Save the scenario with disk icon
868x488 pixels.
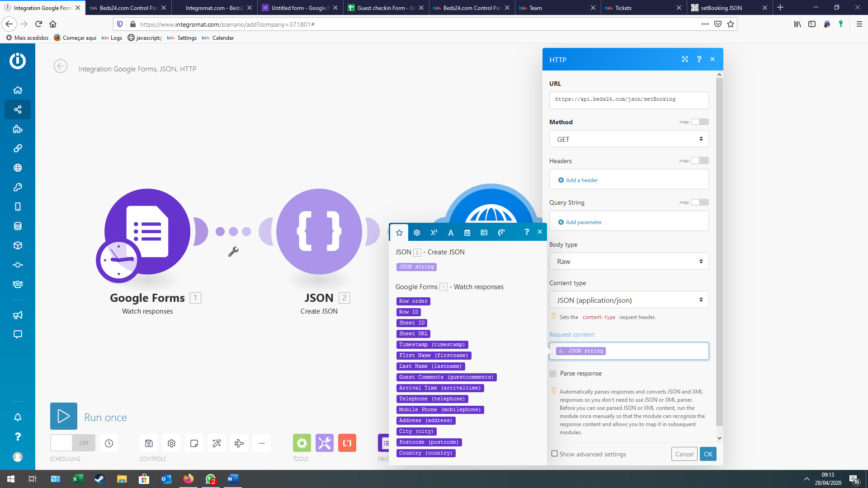(149, 443)
